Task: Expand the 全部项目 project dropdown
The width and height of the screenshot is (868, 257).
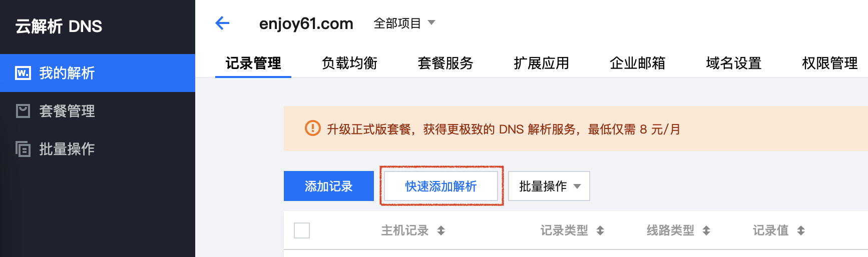Action: 404,23
